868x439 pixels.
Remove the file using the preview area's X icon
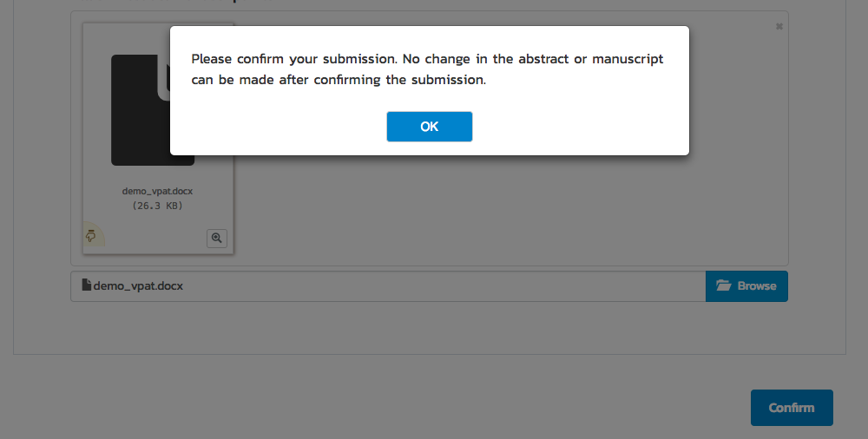(x=779, y=27)
